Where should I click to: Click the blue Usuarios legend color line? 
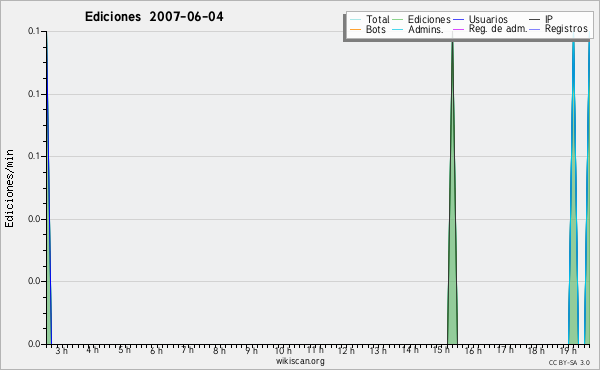coord(458,20)
